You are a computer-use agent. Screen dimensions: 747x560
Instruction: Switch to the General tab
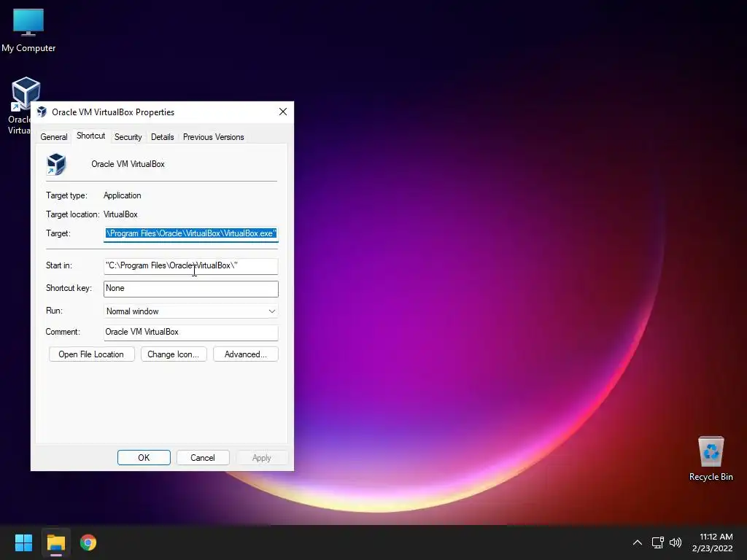point(54,137)
